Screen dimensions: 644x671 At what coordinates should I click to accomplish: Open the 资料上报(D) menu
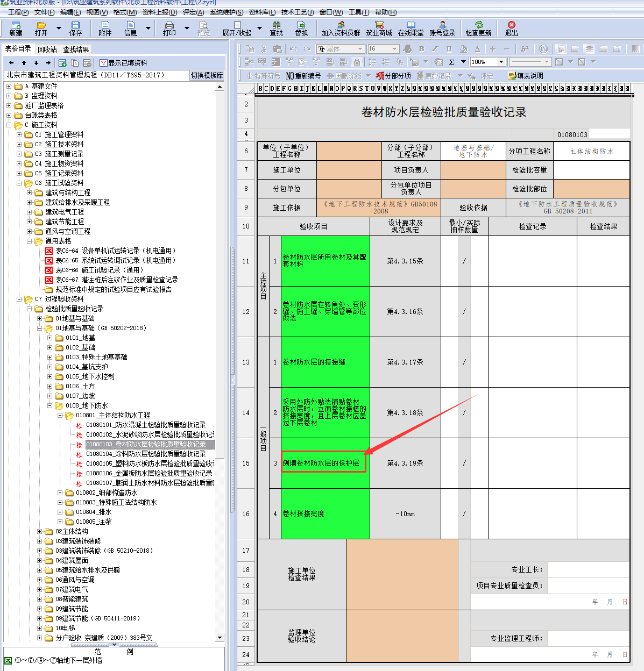[x=159, y=12]
